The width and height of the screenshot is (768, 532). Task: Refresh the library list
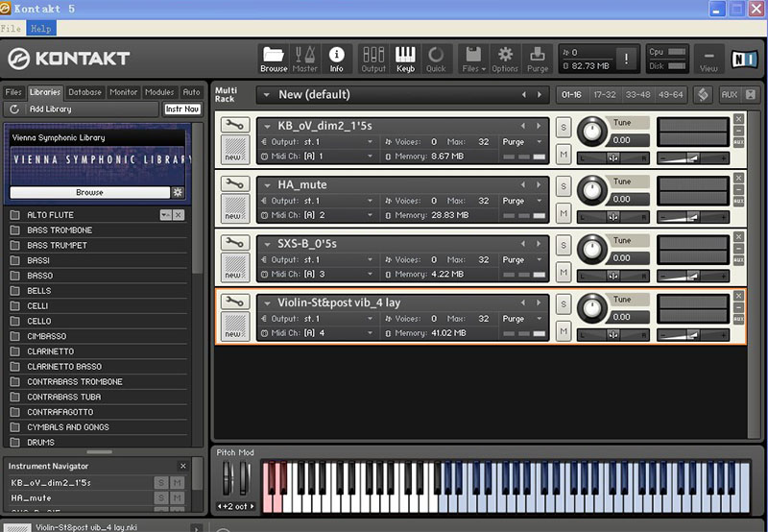click(x=14, y=109)
